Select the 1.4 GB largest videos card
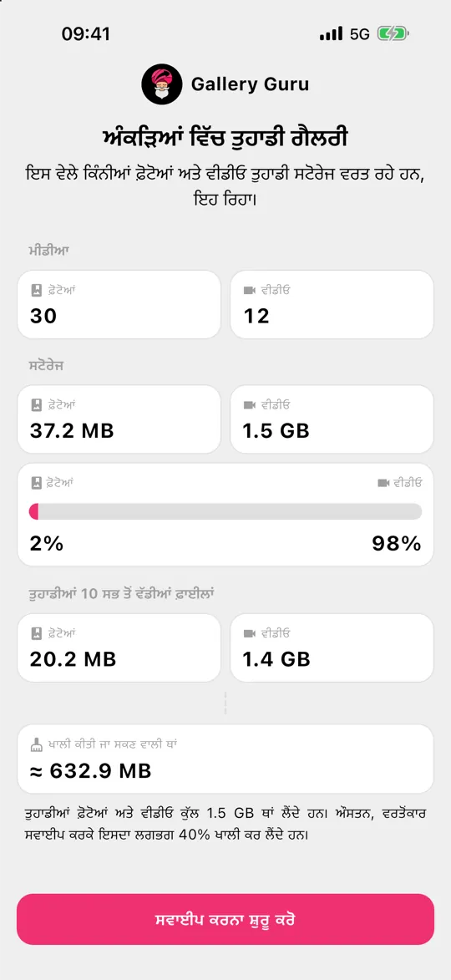 click(332, 647)
